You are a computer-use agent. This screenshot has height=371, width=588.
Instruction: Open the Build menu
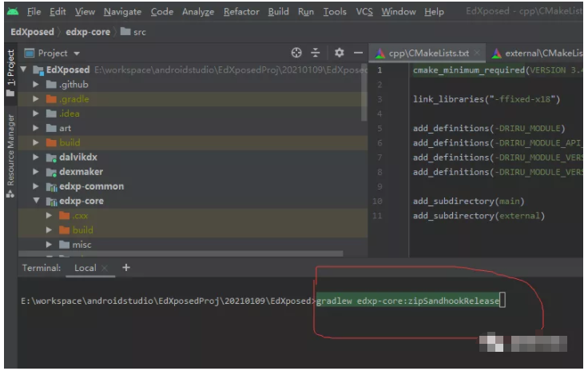point(278,12)
